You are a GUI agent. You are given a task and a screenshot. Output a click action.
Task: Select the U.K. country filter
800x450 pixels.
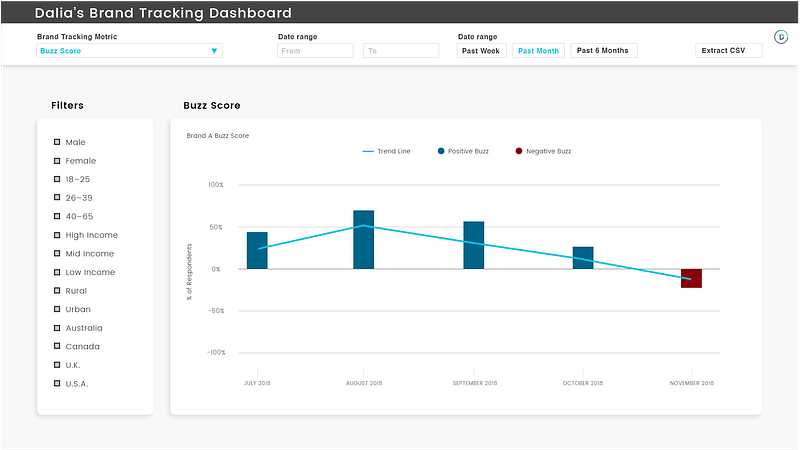pos(57,365)
